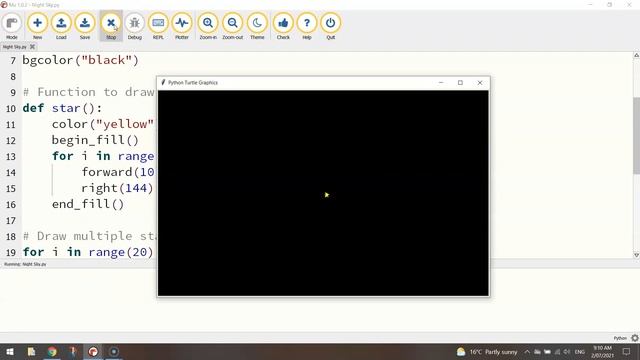The image size is (640, 360).
Task: Open the Windows Start menu
Action: click(x=10, y=351)
